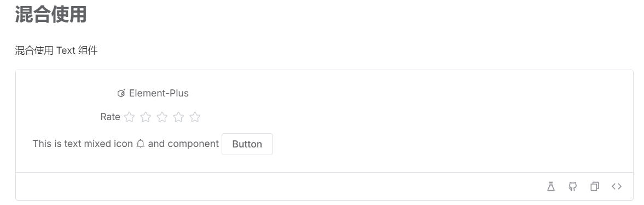
Task: Open the playground flask icon
Action: click(x=551, y=186)
